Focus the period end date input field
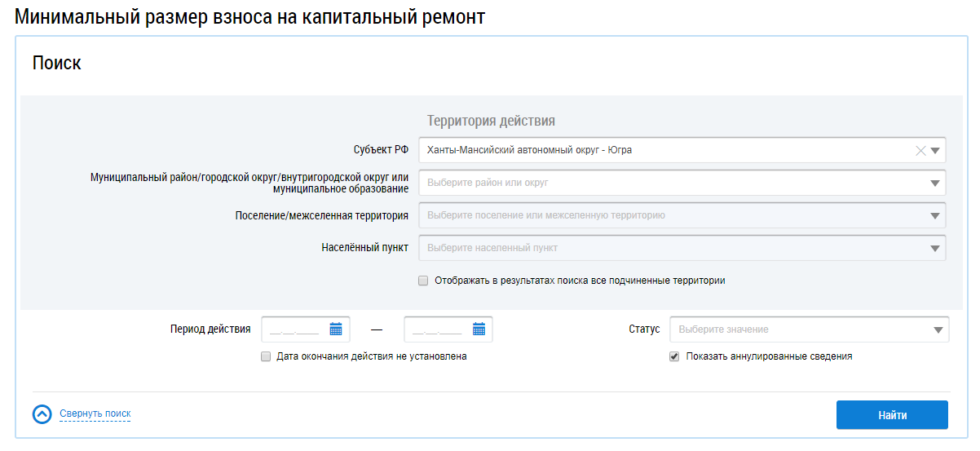Viewport: 980px width, 451px height. click(x=437, y=329)
